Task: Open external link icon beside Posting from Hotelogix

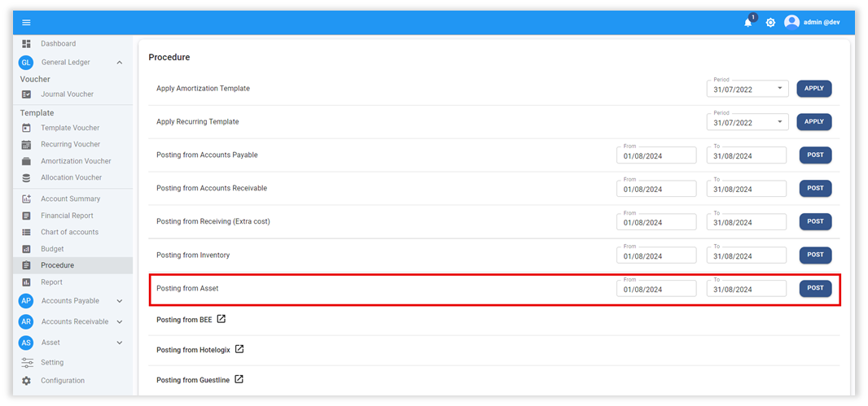Action: (x=239, y=350)
